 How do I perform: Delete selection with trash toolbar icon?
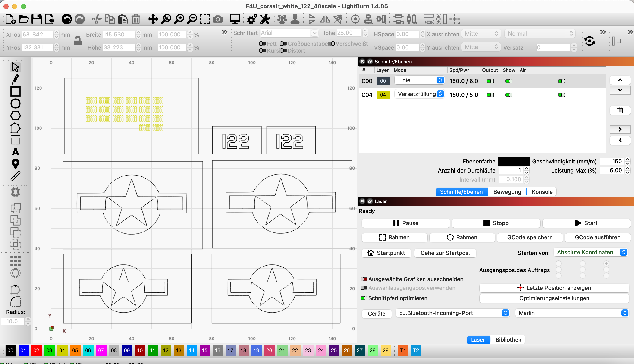tap(136, 19)
